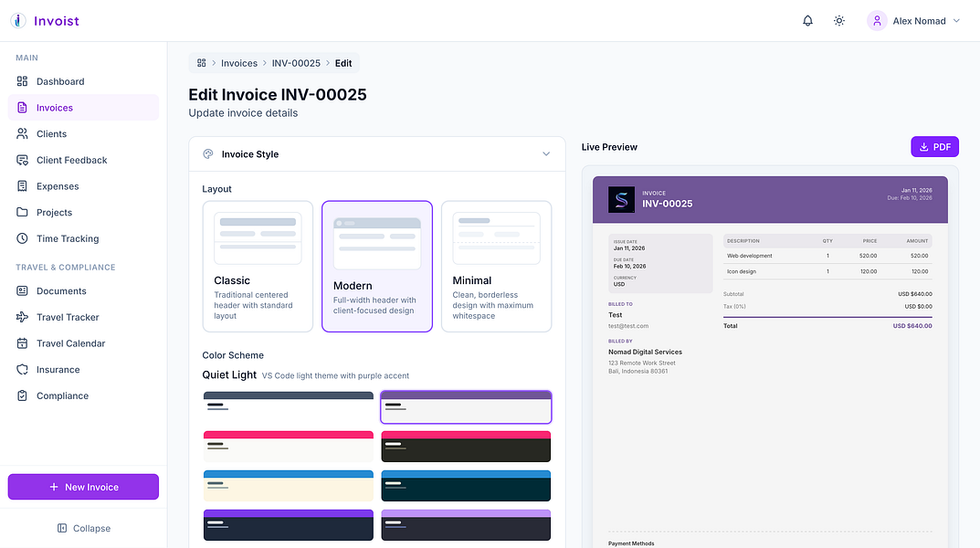
Task: Click the breadcrumb home grid icon
Action: click(201, 63)
